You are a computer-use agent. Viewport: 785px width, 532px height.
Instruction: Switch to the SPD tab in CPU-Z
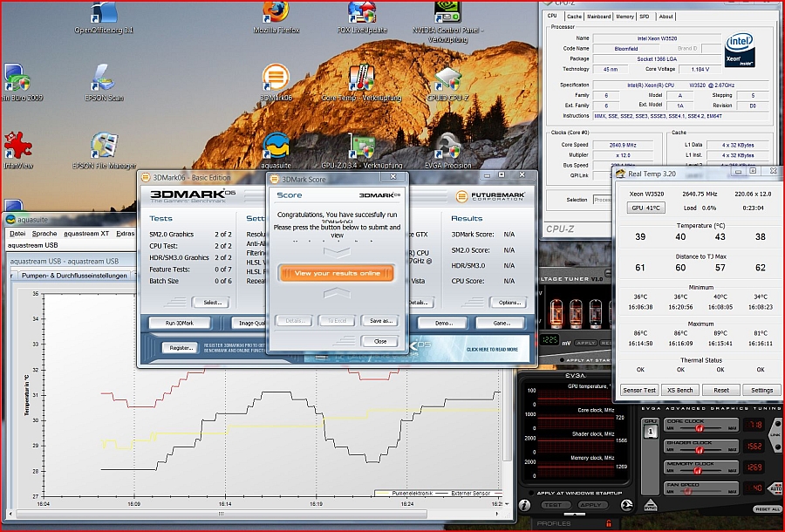[x=645, y=17]
